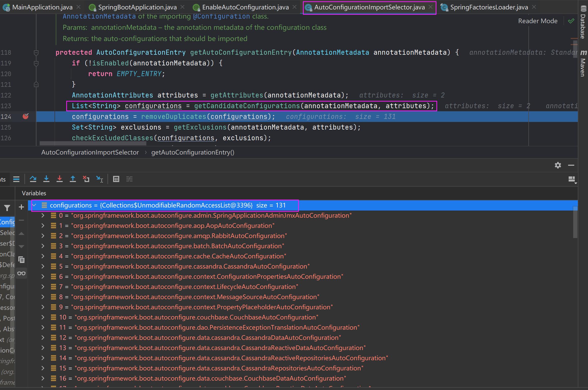
Task: Click removeDuplicates call on line 124
Action: pyautogui.click(x=174, y=117)
